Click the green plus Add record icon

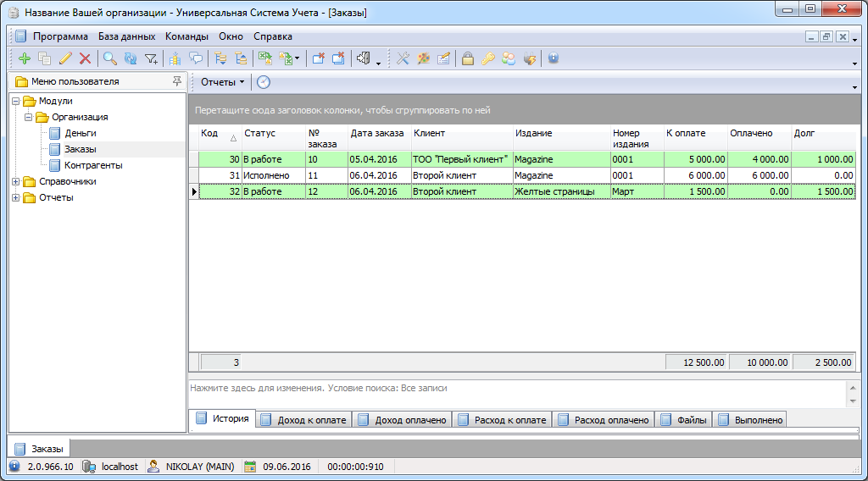[x=25, y=58]
